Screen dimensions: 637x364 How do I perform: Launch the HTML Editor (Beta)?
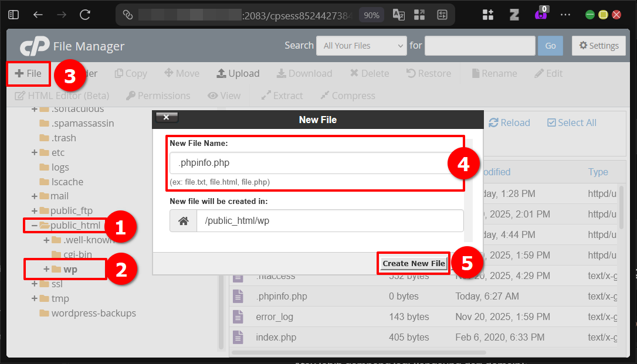pyautogui.click(x=62, y=96)
